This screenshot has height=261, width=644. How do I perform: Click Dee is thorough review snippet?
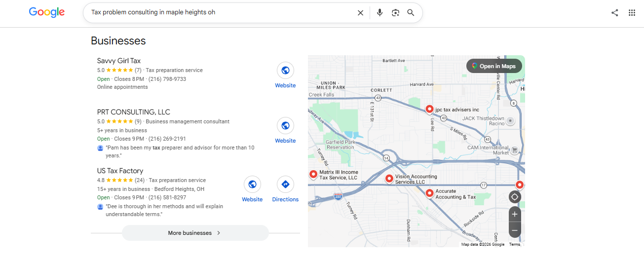pyautogui.click(x=164, y=210)
